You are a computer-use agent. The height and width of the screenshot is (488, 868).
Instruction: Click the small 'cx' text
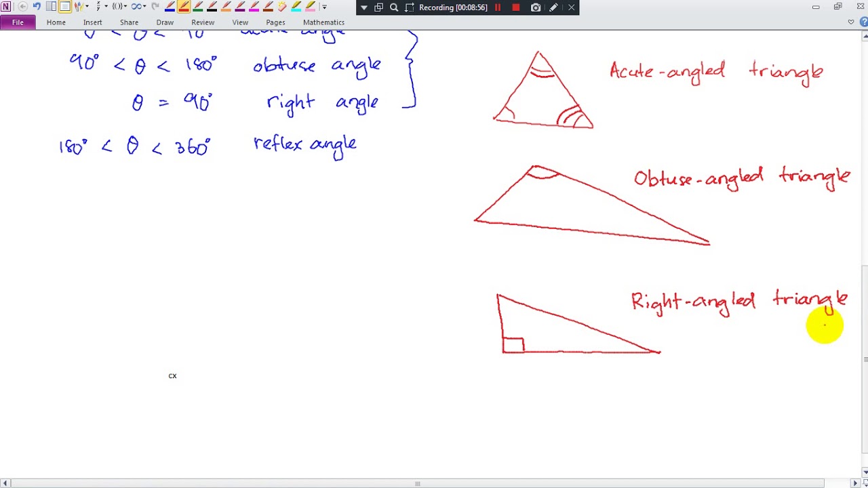172,375
